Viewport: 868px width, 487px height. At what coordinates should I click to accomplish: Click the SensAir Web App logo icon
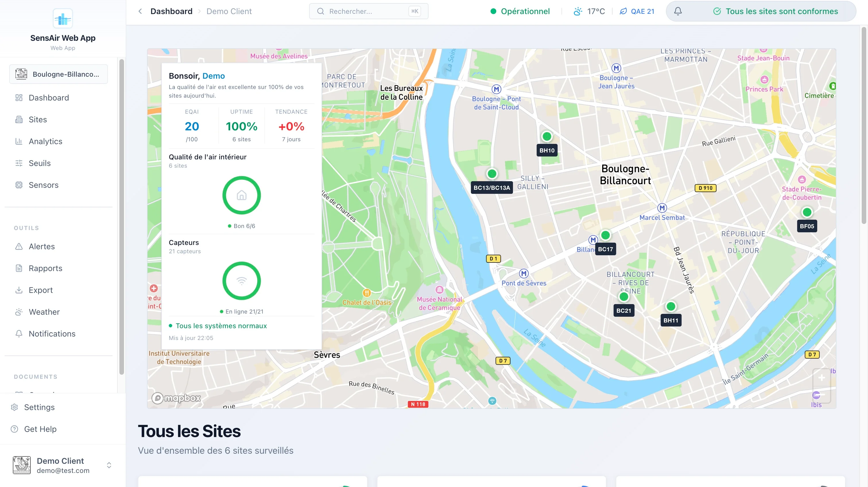coord(63,19)
